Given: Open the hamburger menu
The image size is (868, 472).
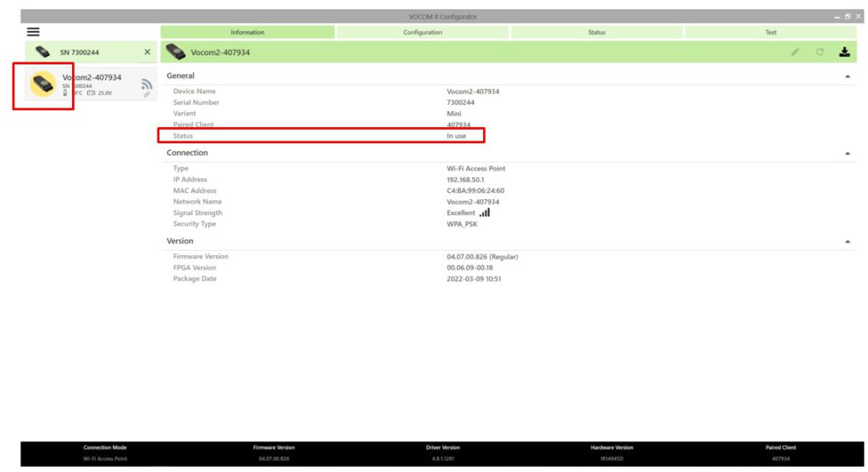Looking at the screenshot, I should click(33, 32).
